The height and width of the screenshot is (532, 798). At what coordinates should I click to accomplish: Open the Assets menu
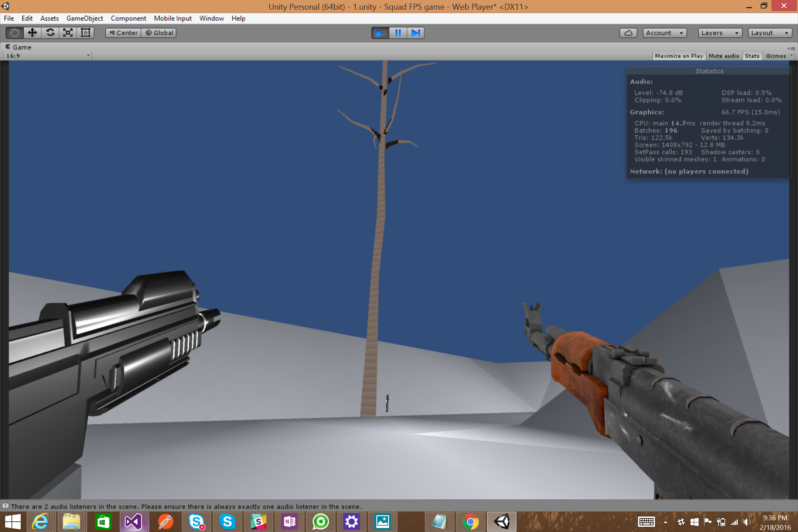click(x=50, y=18)
